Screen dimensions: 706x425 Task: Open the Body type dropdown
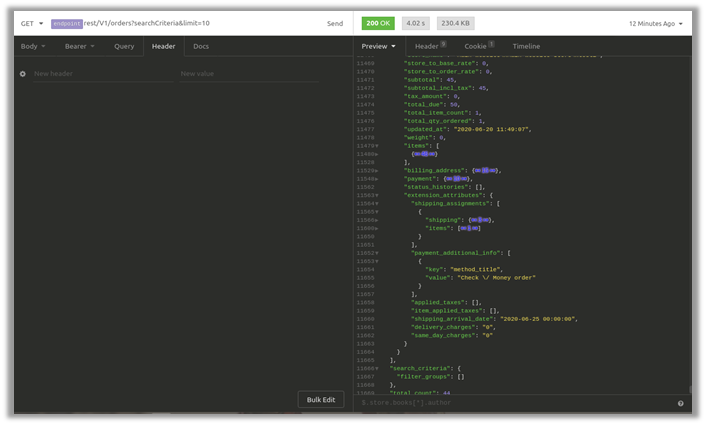33,46
